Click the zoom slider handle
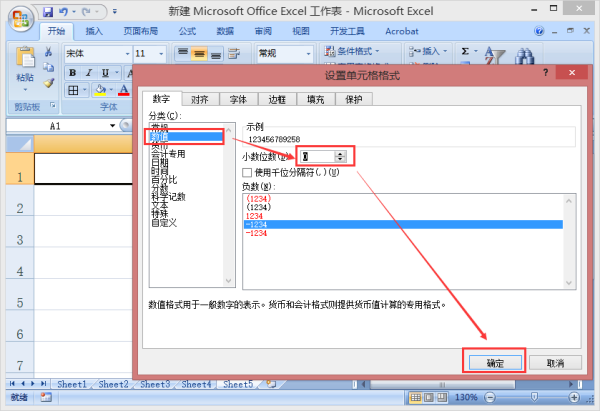This screenshot has height=411, width=600. coord(534,398)
